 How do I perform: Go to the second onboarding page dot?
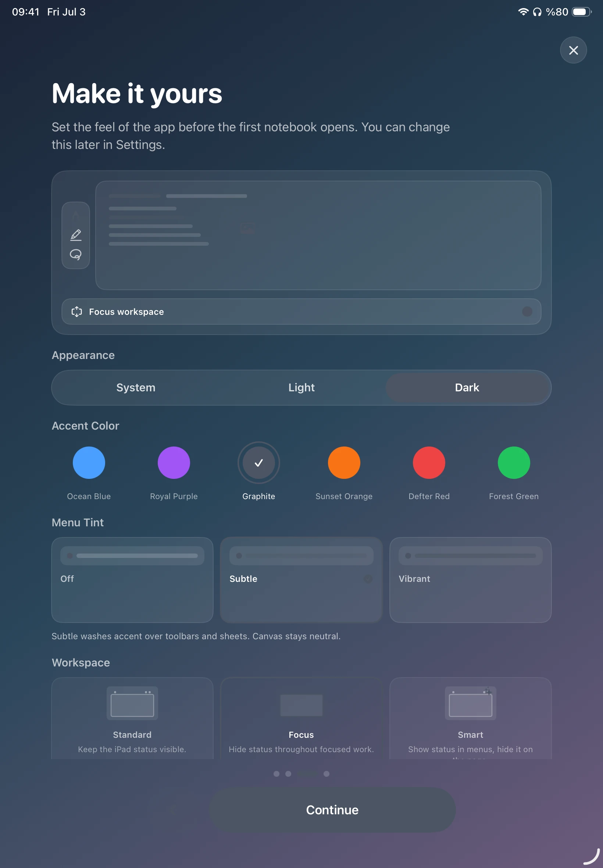click(288, 774)
